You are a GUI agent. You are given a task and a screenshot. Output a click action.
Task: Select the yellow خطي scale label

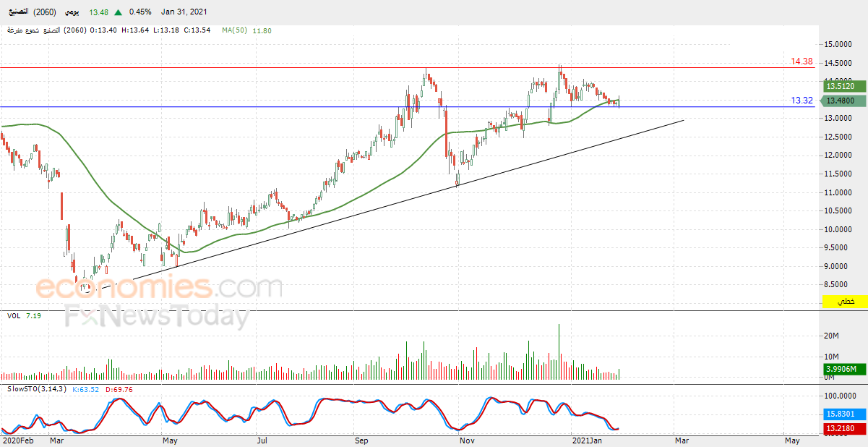(x=844, y=302)
